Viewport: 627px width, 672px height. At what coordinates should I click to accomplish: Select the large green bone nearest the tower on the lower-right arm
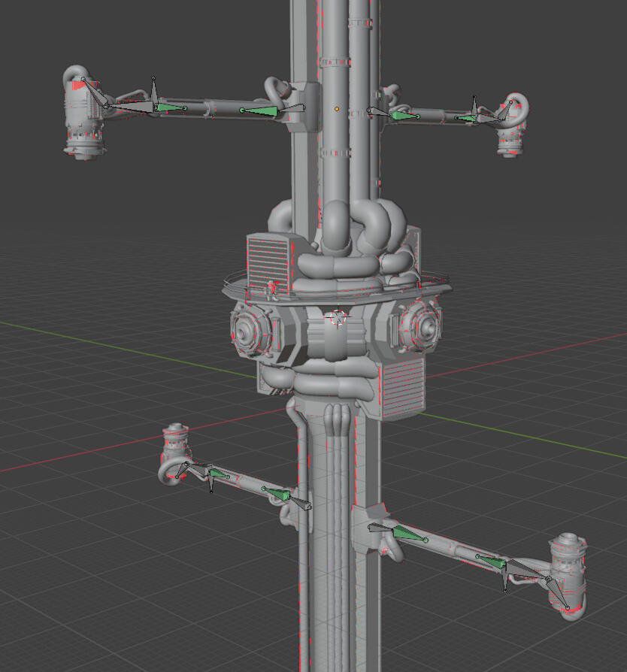coord(410,534)
